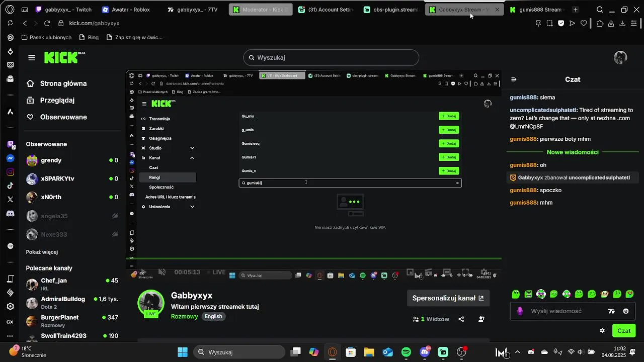Switch to Moderator Kick tab

click(261, 10)
